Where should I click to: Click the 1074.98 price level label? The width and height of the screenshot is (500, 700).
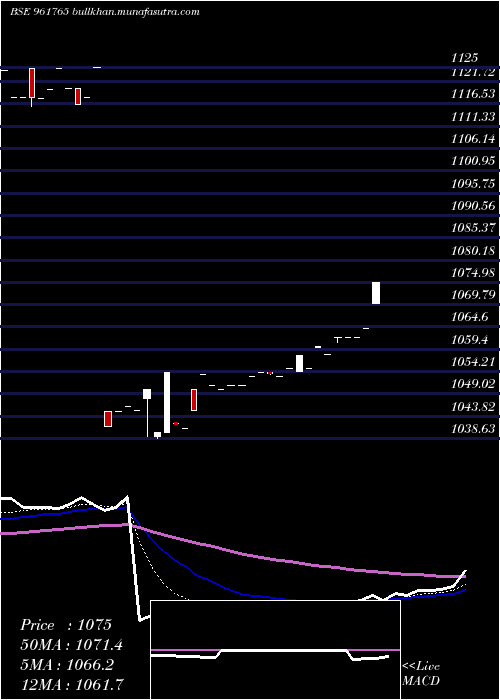tap(473, 273)
